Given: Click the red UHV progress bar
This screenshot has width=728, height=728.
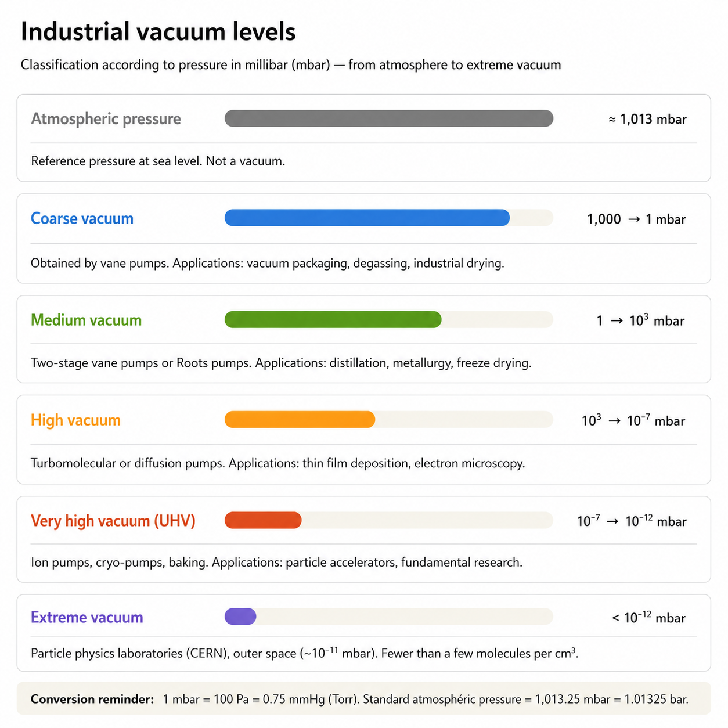Looking at the screenshot, I should (x=263, y=520).
